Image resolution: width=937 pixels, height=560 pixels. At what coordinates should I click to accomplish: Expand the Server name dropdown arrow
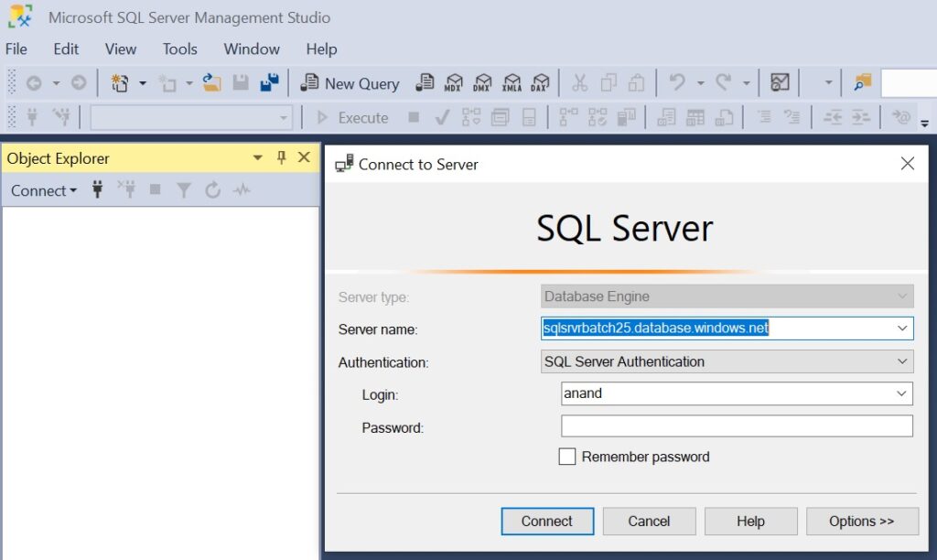coord(902,328)
